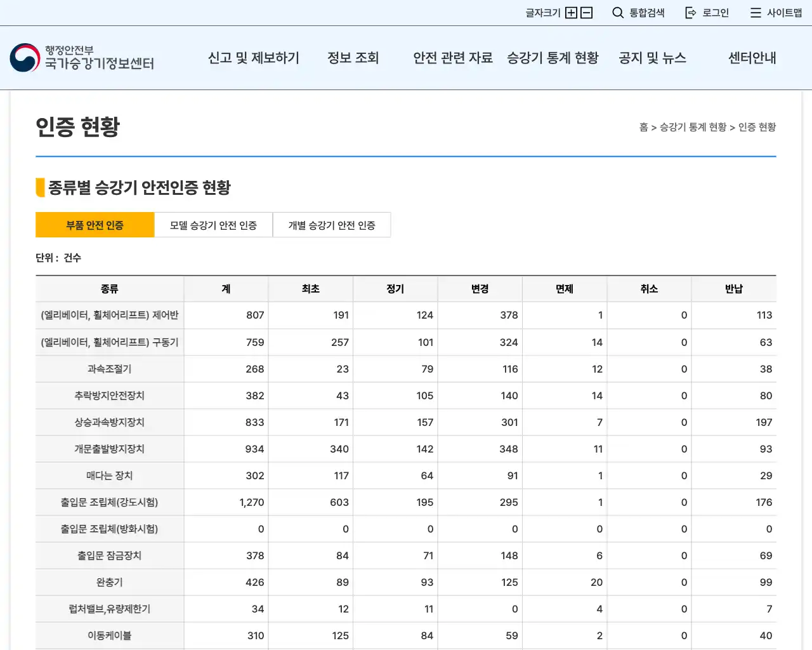Click 국가승강기정보센터 site title

pos(100,63)
